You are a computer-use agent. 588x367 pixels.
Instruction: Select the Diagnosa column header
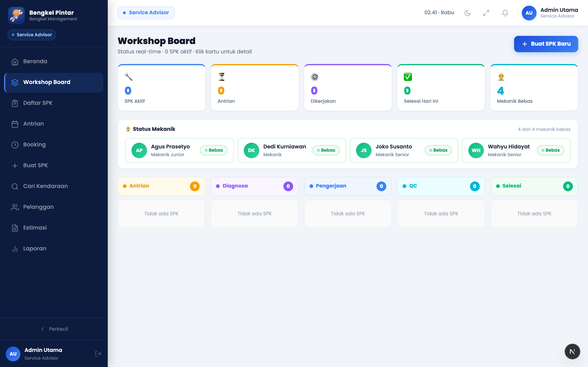click(254, 186)
